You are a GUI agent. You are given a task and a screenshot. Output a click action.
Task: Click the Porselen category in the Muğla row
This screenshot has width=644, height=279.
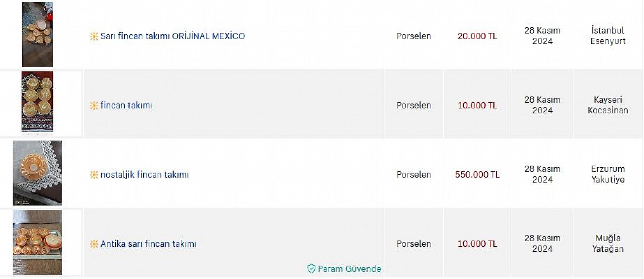click(414, 244)
